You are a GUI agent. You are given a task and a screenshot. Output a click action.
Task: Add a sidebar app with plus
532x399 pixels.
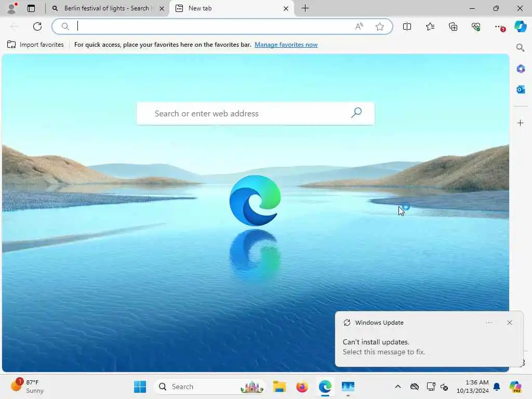[x=521, y=123]
